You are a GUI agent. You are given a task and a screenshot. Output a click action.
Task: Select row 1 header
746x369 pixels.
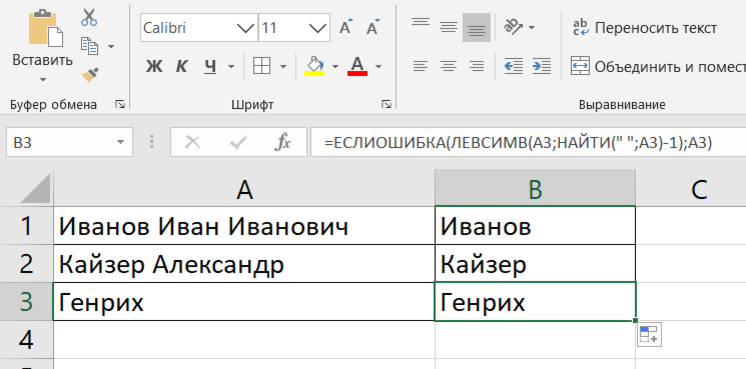coord(26,225)
